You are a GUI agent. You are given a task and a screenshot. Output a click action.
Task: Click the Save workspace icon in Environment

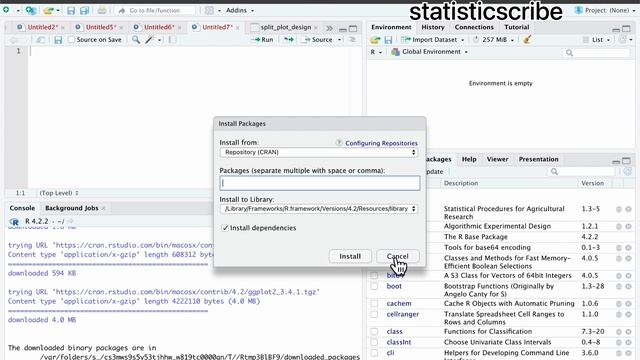click(388, 40)
